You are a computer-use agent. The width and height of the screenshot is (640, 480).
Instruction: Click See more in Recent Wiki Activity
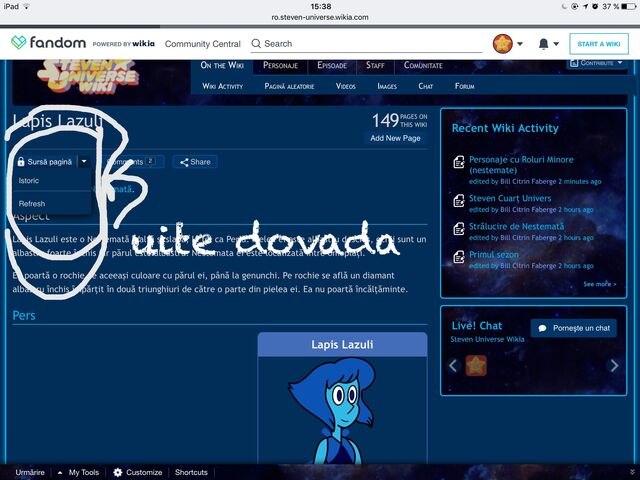[x=600, y=284]
